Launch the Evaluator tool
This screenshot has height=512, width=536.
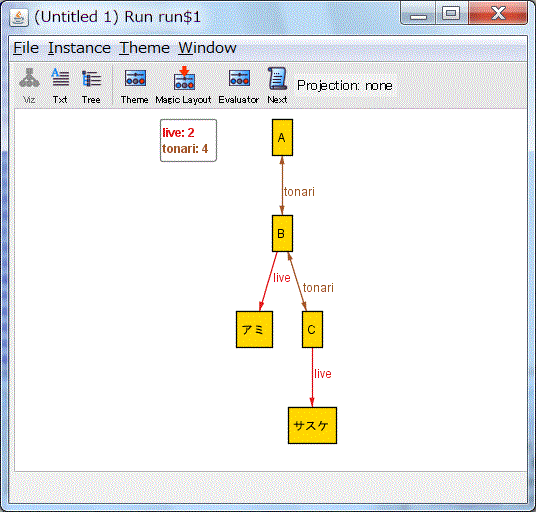[x=239, y=85]
